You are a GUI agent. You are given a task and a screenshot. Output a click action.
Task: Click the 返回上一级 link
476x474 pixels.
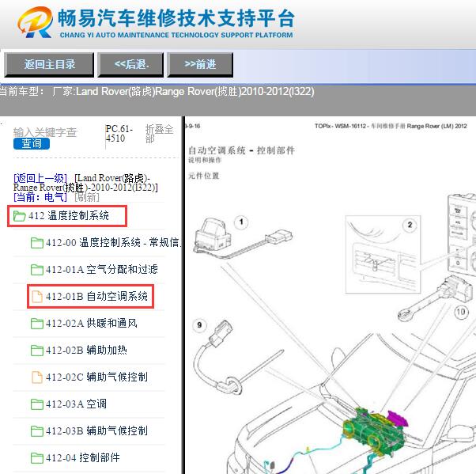[x=40, y=178]
